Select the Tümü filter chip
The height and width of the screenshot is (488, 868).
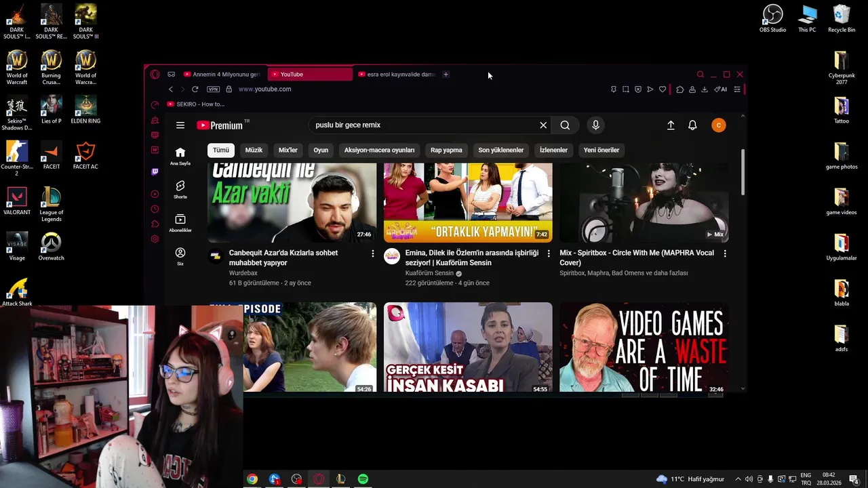click(221, 150)
